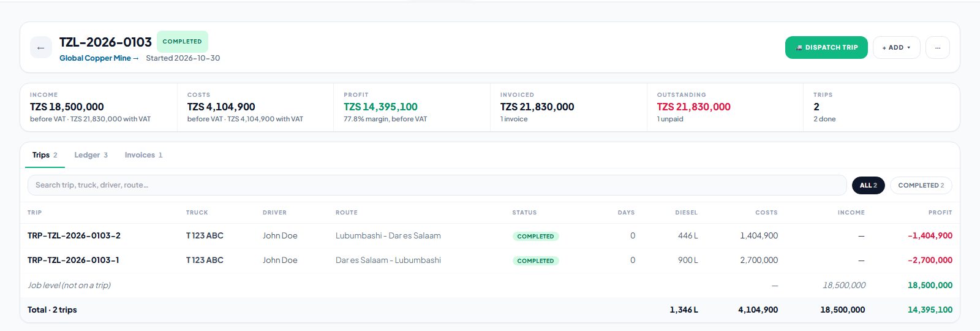980x331 pixels.
Task: Click the Driver column header
Action: (x=274, y=213)
